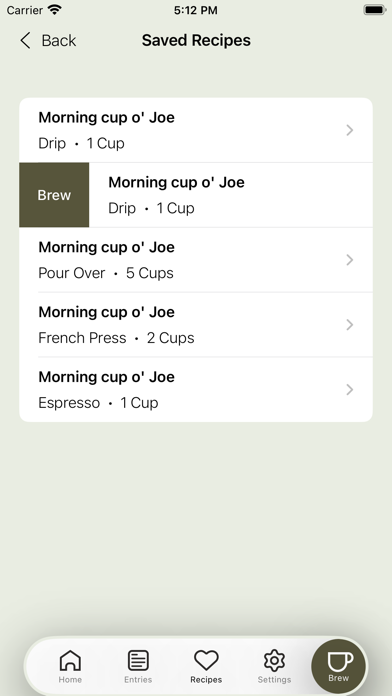Open the Home tab house icon
392x696 pixels.
(x=70, y=660)
